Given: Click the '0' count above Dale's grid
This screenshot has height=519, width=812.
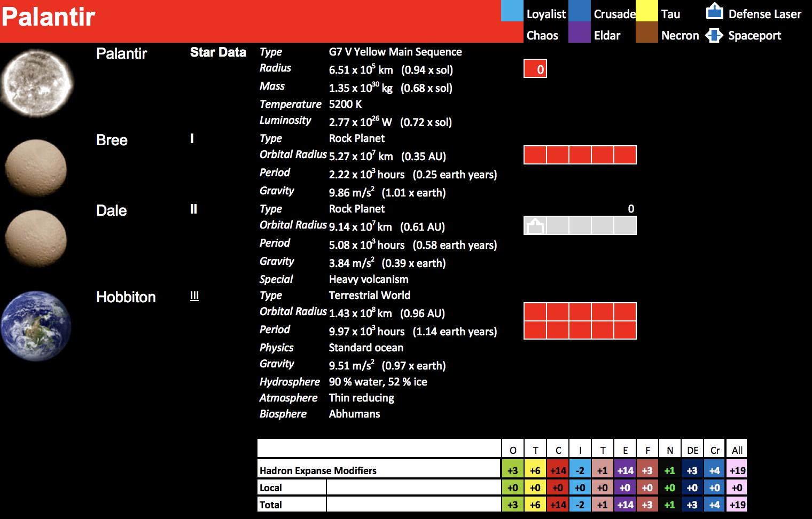Looking at the screenshot, I should (x=631, y=209).
